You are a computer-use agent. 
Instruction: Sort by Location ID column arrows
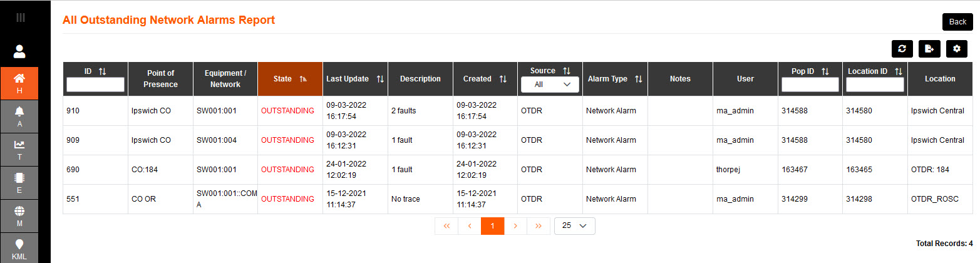(898, 71)
